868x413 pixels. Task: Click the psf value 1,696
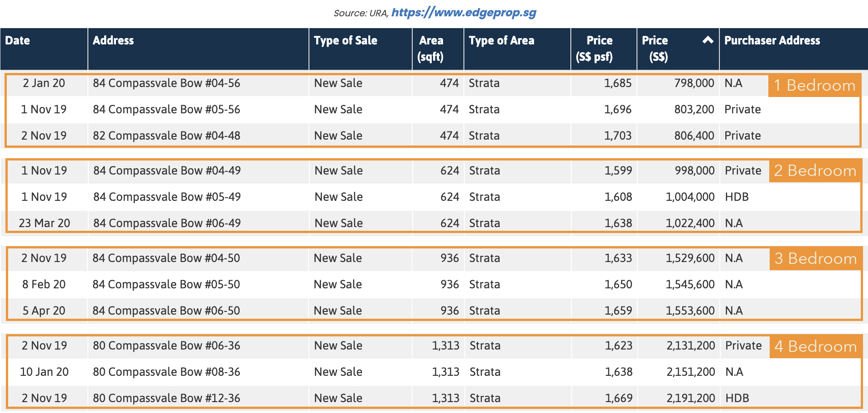pos(618,110)
